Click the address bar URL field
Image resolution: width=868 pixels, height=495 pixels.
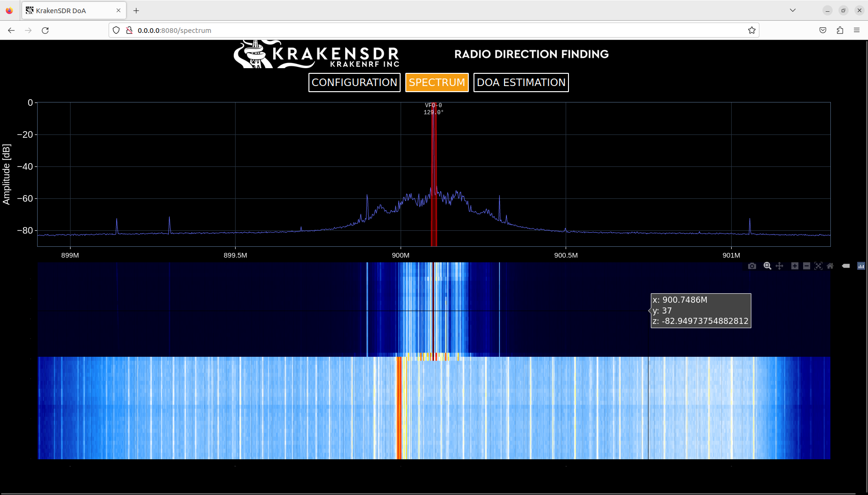click(x=423, y=31)
